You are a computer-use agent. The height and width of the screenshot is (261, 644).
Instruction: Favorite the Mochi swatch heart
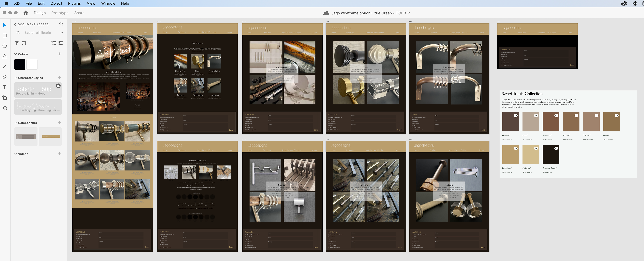coord(536,115)
